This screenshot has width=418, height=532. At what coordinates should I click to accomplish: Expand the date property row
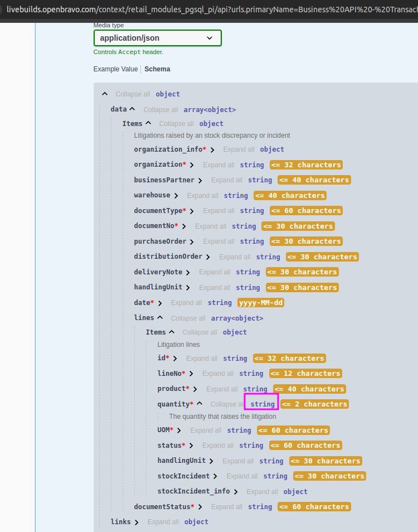point(160,303)
